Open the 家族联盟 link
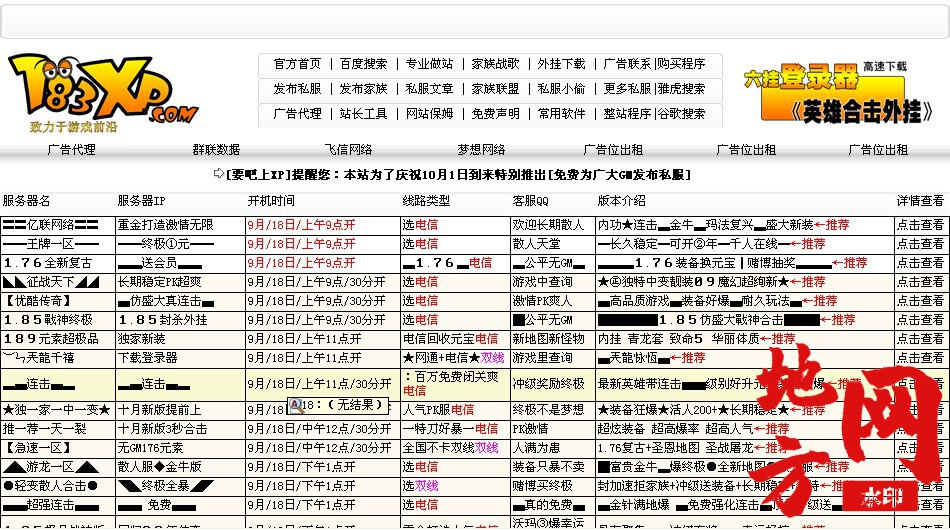This screenshot has width=950, height=530. pos(495,88)
